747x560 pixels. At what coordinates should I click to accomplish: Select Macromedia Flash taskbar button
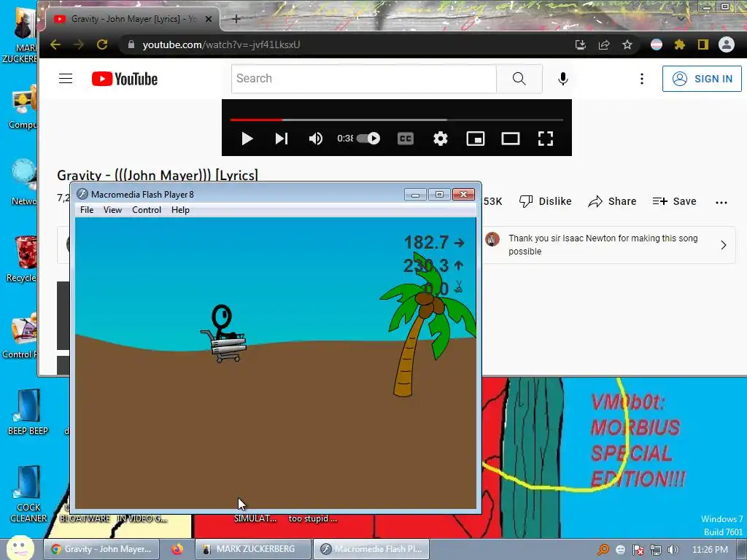click(371, 549)
